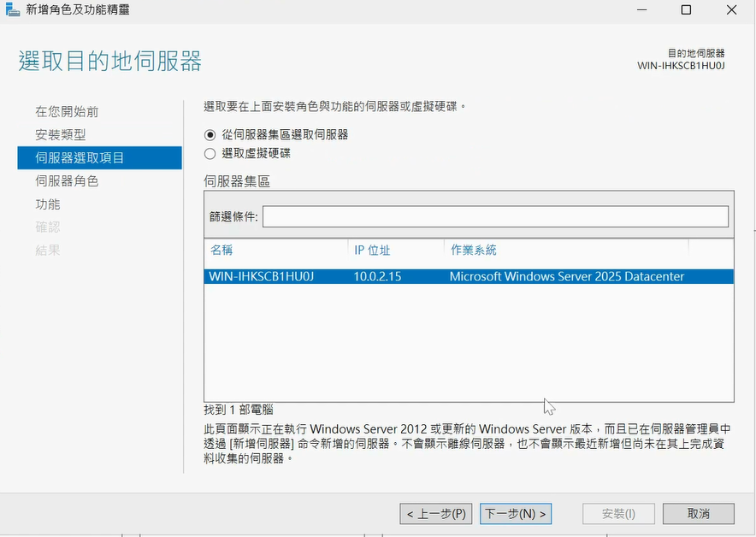Screen dimensions: 756x537
Task: Open 伺服器角色 wizard step
Action: (67, 180)
